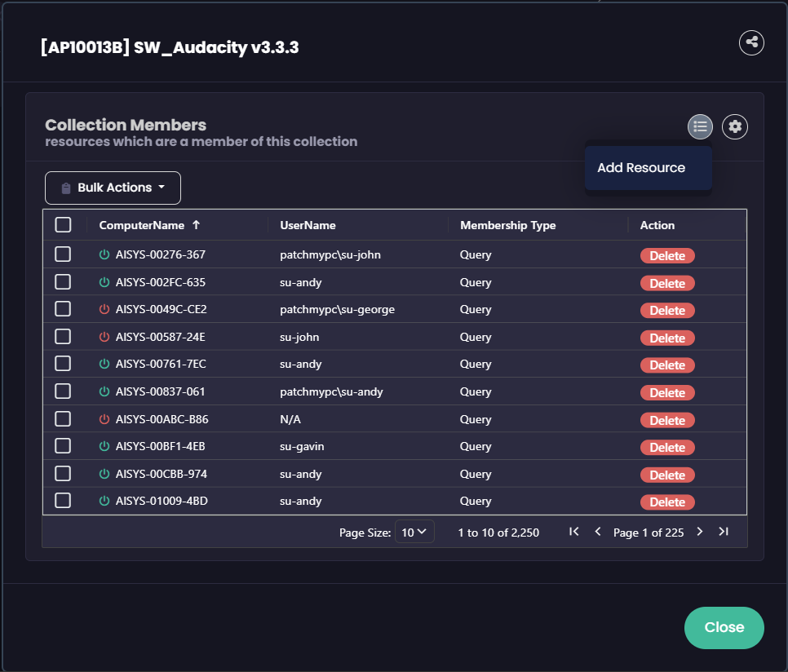Click the share icon in dialog header

[x=751, y=42]
